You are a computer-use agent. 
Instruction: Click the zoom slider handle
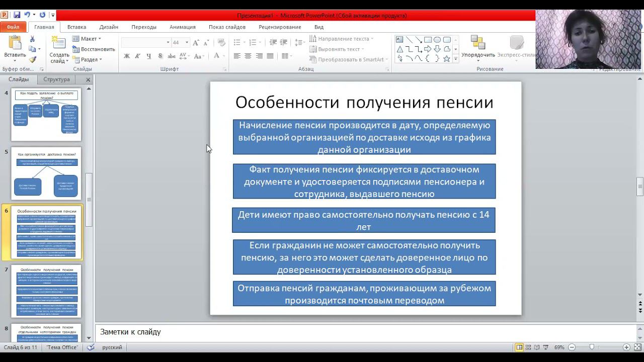point(592,347)
